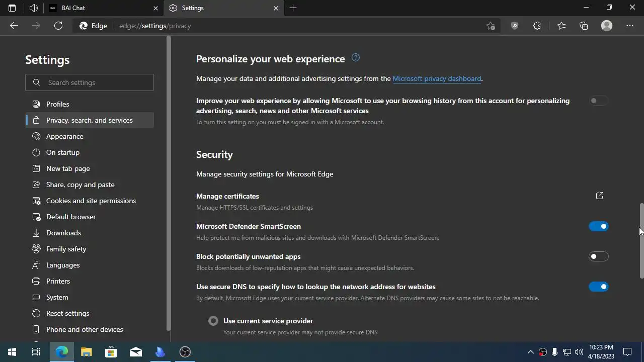Close the BAI Chat tab
The width and height of the screenshot is (644, 362).
pyautogui.click(x=155, y=8)
